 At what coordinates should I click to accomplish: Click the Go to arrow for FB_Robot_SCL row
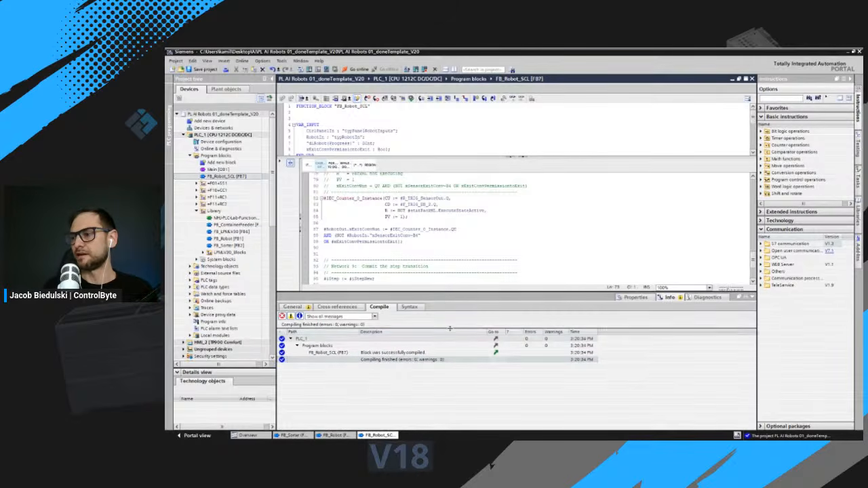pos(496,352)
